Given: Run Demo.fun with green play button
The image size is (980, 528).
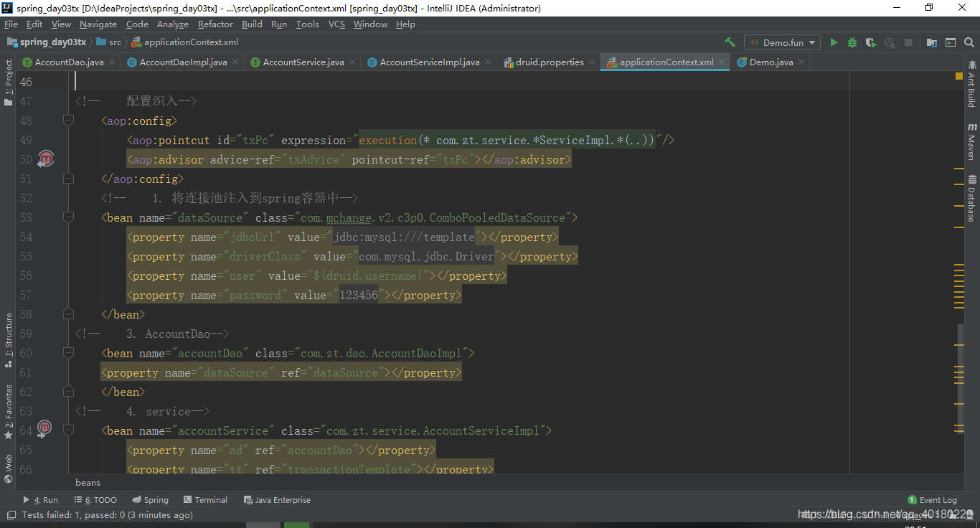Looking at the screenshot, I should tap(834, 42).
